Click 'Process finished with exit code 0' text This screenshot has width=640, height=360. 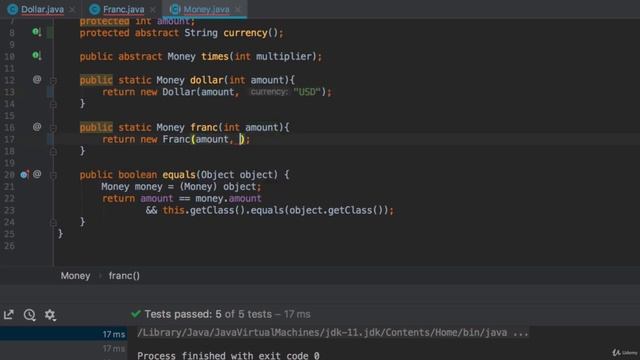tap(228, 355)
